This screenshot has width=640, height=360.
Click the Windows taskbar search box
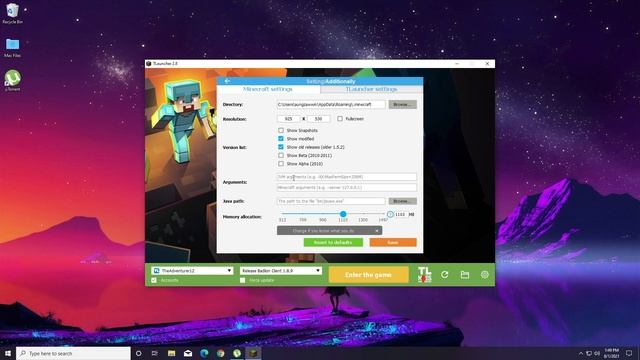[73, 353]
